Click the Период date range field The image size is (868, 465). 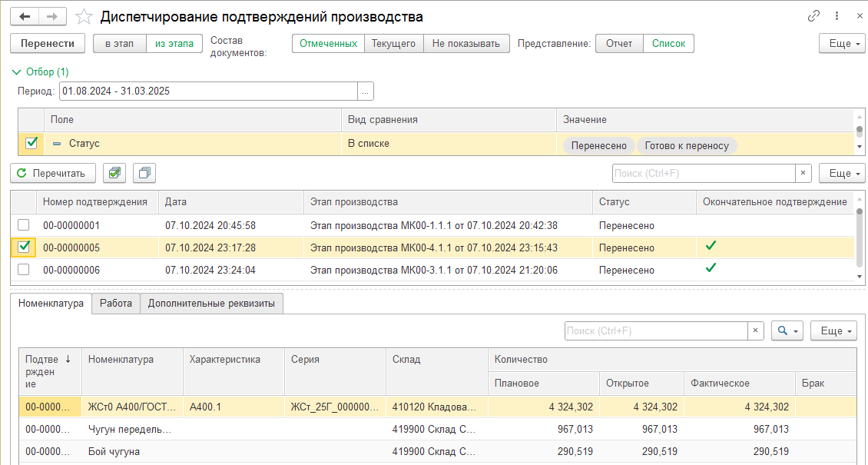pyautogui.click(x=207, y=91)
